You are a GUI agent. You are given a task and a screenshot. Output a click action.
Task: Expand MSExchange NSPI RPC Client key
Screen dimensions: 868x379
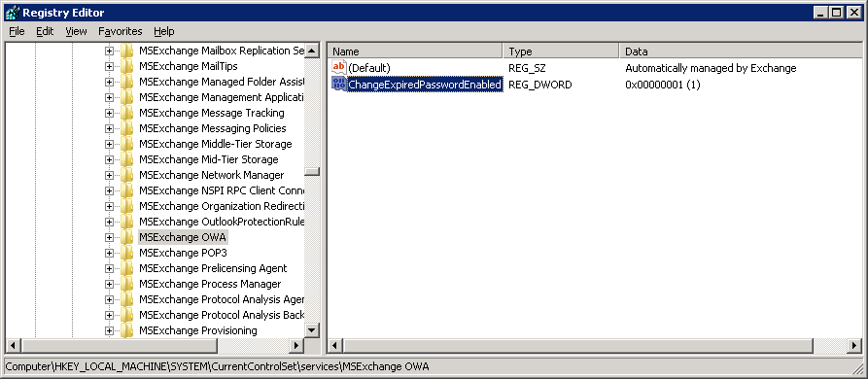click(x=109, y=190)
